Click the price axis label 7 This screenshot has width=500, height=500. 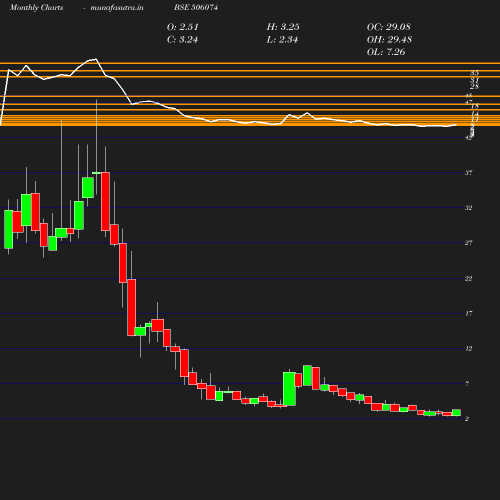click(x=467, y=384)
